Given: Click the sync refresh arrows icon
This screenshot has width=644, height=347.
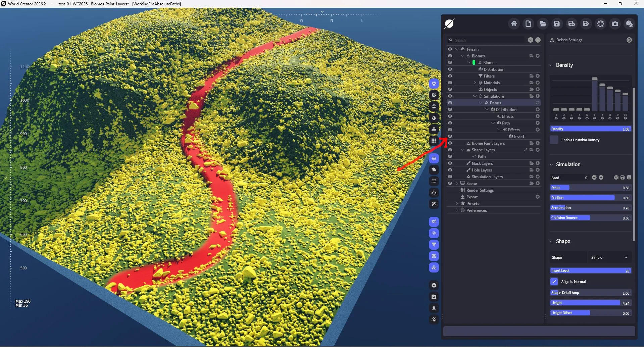Looking at the screenshot, I should [600, 24].
